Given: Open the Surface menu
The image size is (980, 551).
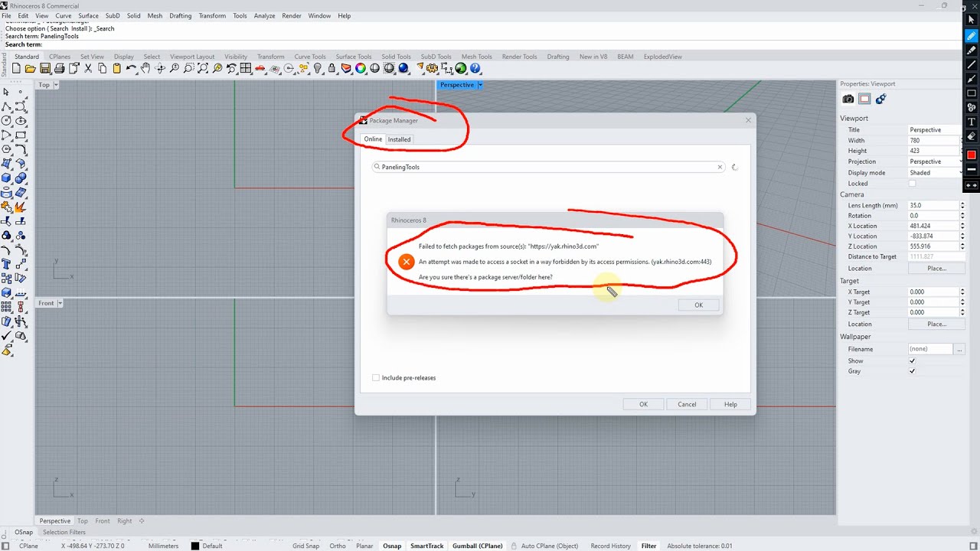Looking at the screenshot, I should coord(88,15).
